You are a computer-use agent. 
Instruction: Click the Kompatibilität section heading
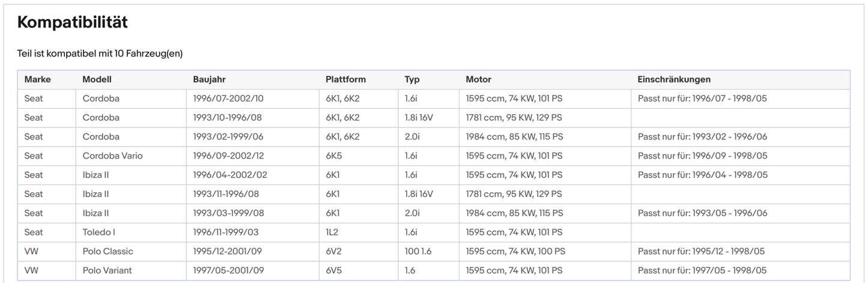(72, 23)
